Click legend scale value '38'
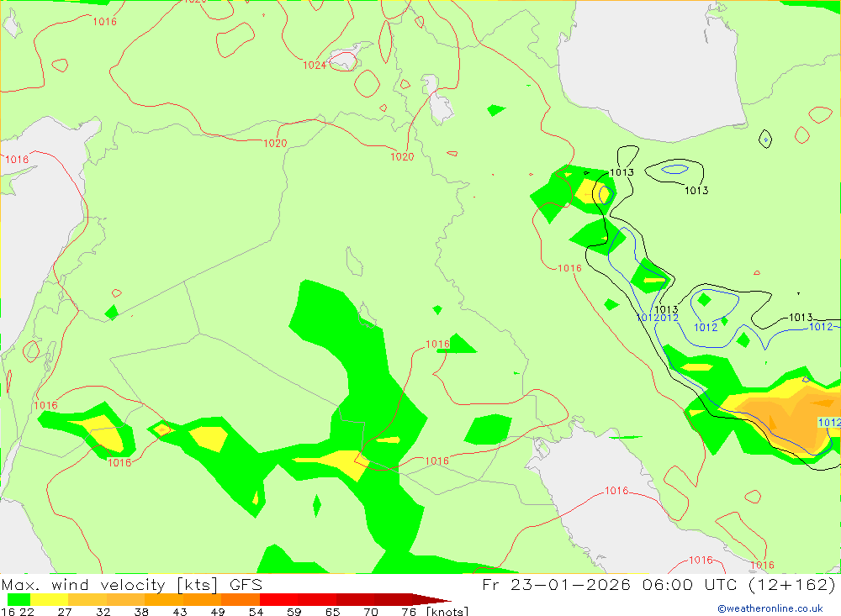 (141, 612)
